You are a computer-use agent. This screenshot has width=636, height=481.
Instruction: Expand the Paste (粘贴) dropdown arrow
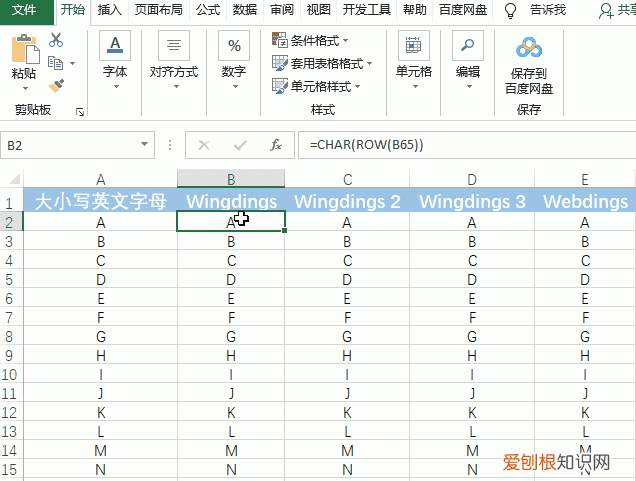tap(25, 88)
